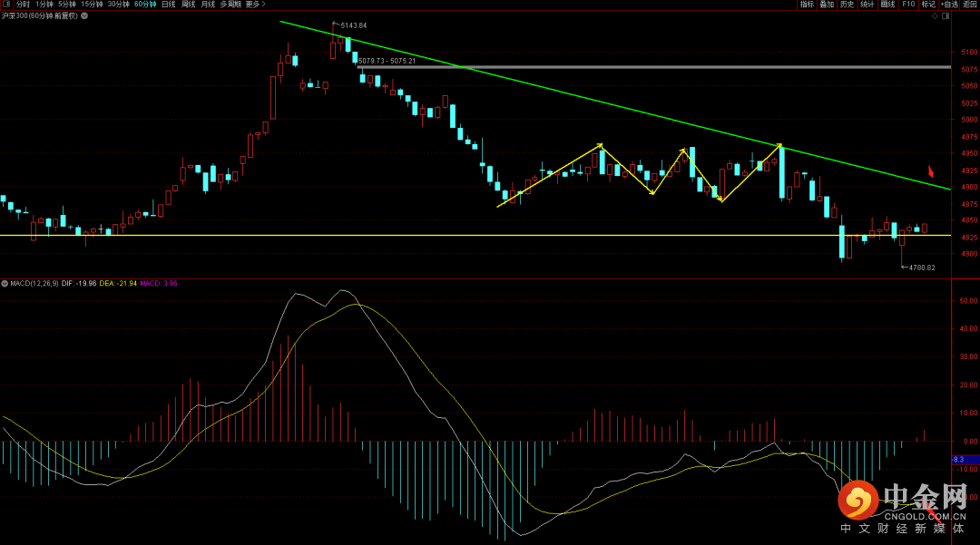Screen dimensions: 980x545
Task: Click the 5143.84 high price label
Action: [354, 25]
